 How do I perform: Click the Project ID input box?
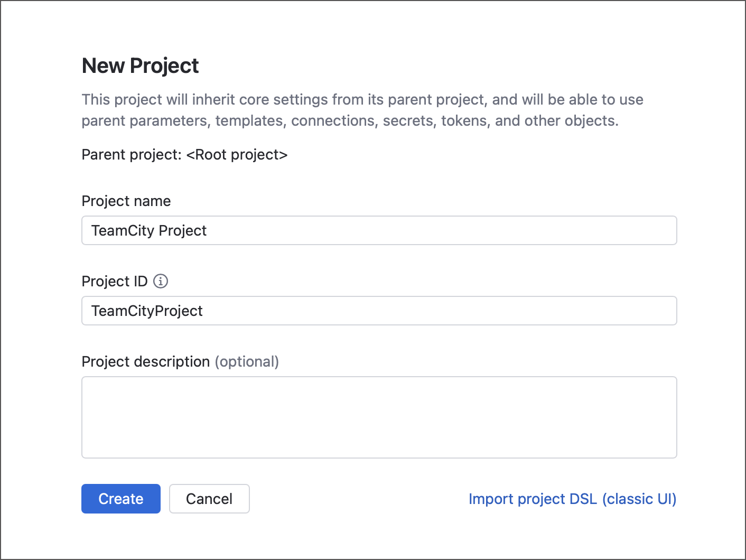(379, 311)
